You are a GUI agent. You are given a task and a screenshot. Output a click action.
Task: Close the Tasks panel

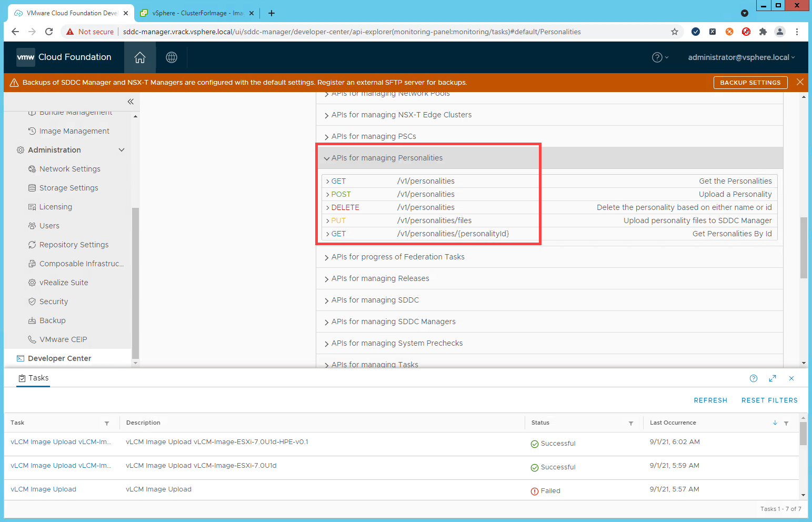[791, 378]
